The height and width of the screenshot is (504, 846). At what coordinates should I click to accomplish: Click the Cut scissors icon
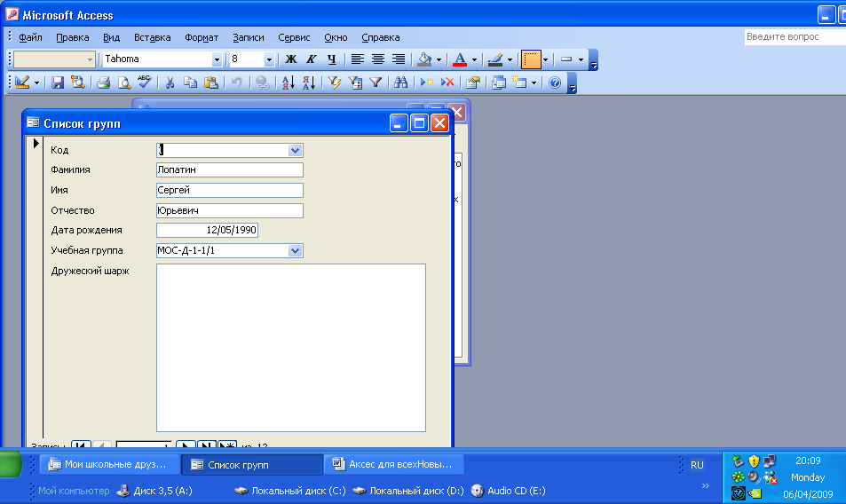pos(170,83)
